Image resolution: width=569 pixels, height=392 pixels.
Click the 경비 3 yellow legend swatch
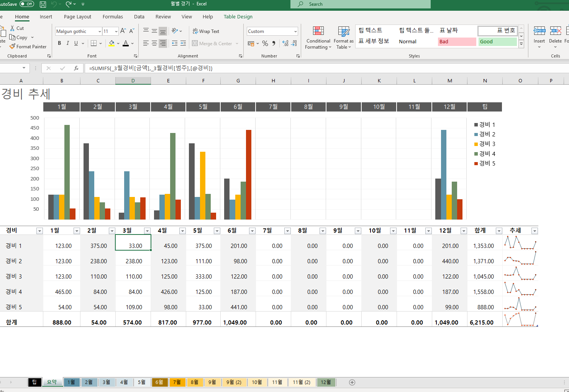tap(476, 144)
